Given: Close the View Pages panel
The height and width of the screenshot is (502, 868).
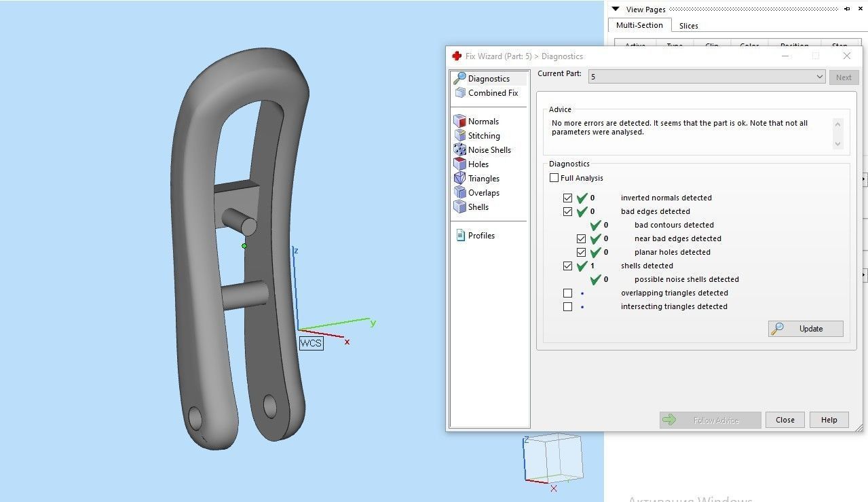Looking at the screenshot, I should click(861, 9).
